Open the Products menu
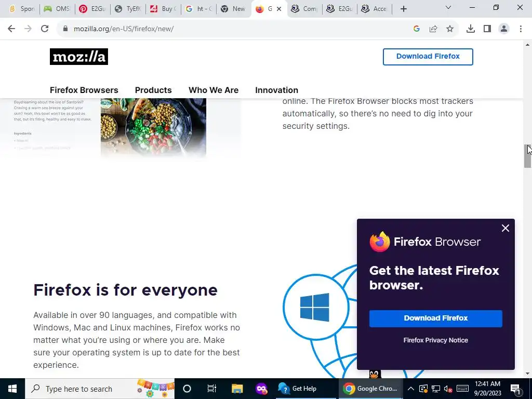Image resolution: width=532 pixels, height=399 pixels. [x=153, y=90]
